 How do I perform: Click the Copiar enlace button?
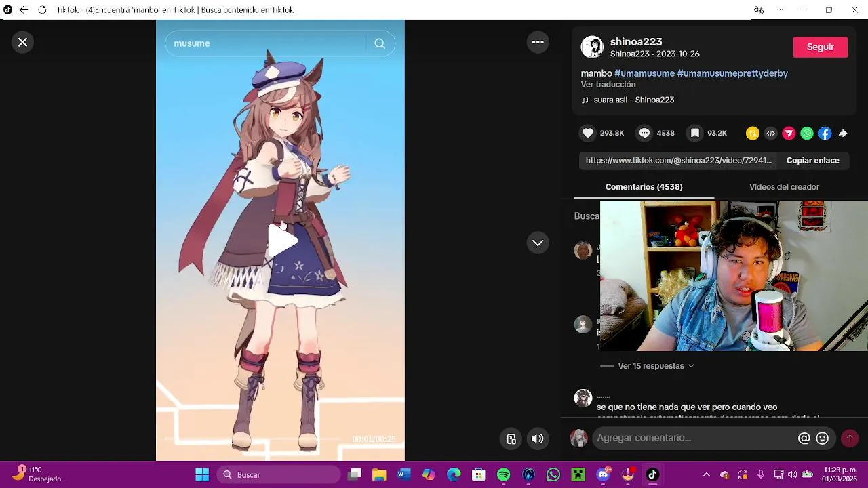[x=812, y=161]
